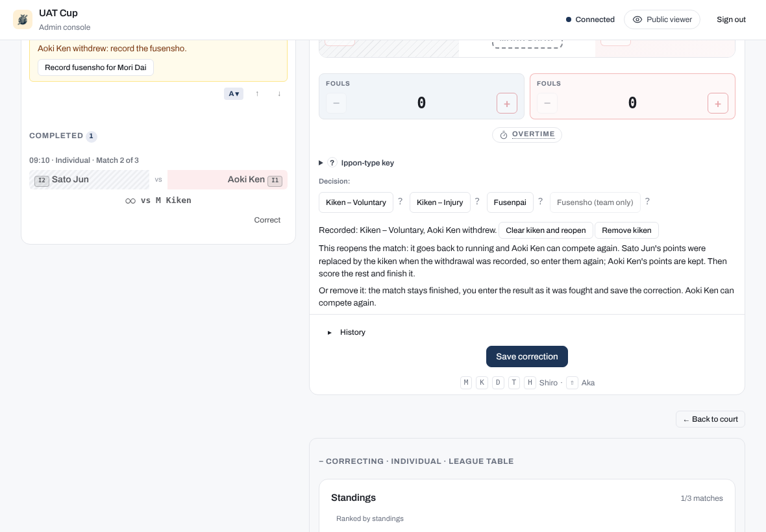
Task: Click the 1/3 matches label
Action: (x=702, y=498)
